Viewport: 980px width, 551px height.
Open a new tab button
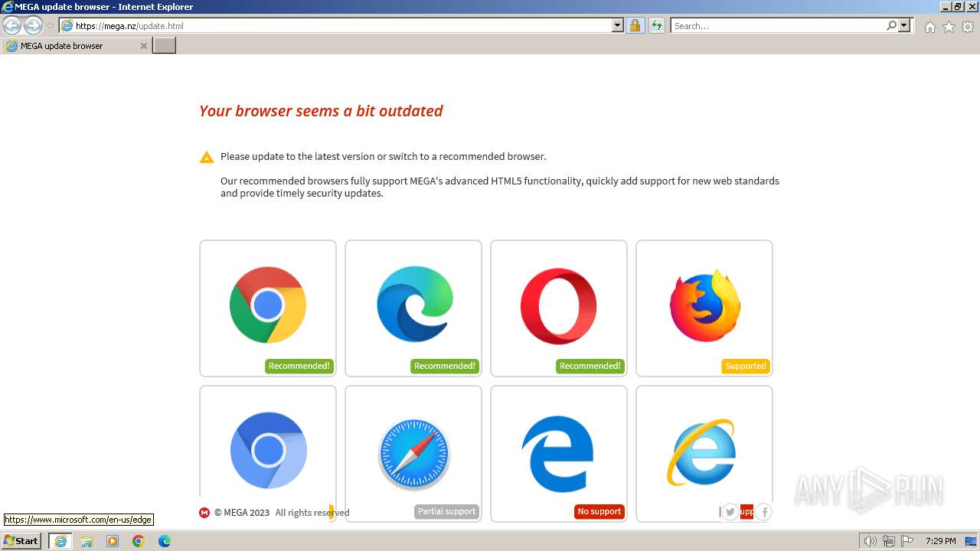pyautogui.click(x=165, y=46)
